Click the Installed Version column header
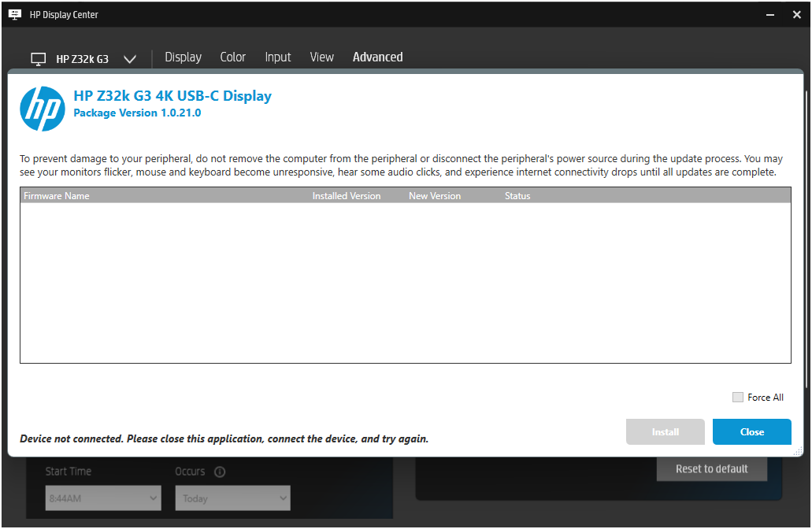This screenshot has width=812, height=529. click(347, 195)
